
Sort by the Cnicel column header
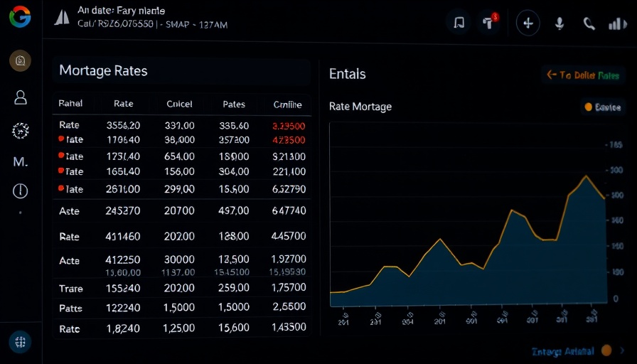[x=179, y=104]
